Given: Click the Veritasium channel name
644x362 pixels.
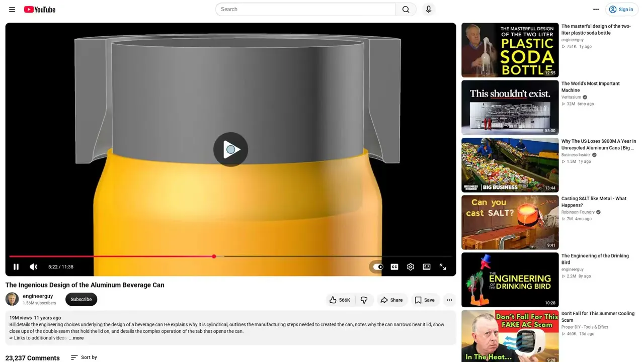Looking at the screenshot, I should [571, 98].
